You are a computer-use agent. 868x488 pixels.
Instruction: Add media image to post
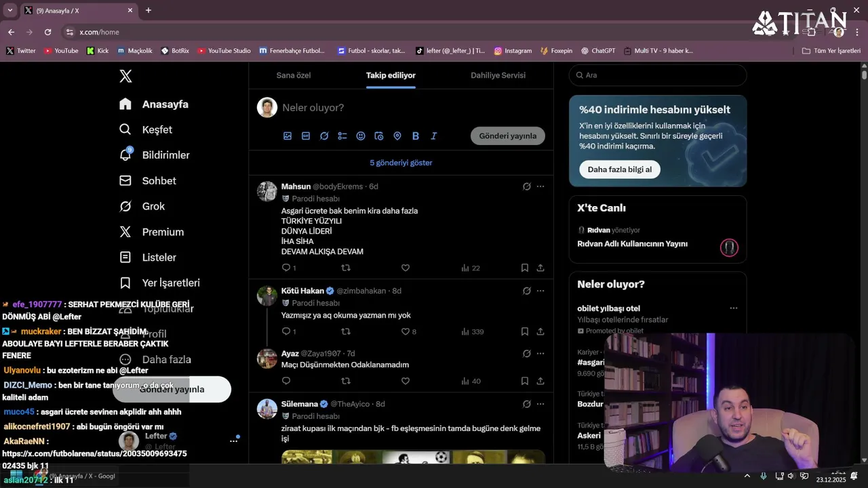[288, 136]
